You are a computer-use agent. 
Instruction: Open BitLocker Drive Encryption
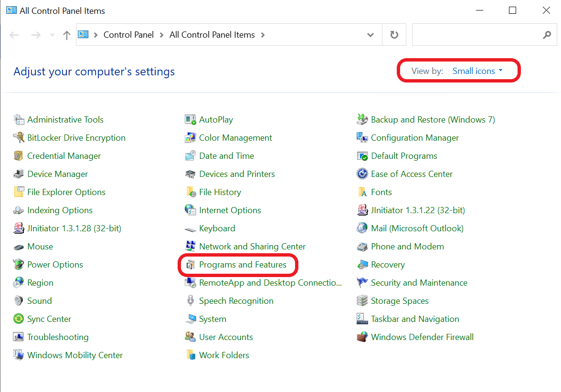coord(75,137)
